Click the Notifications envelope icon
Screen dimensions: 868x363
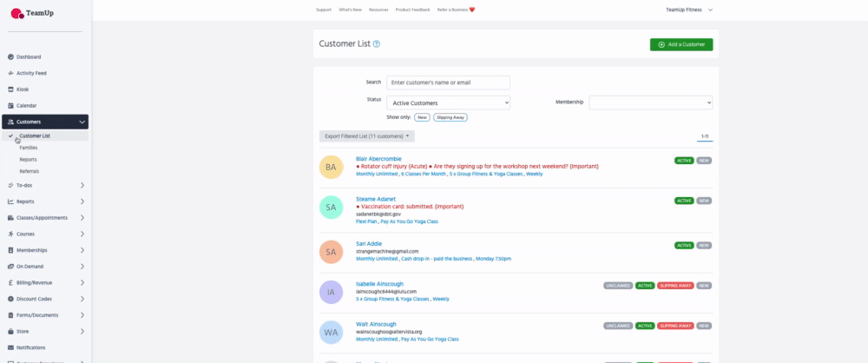coord(10,347)
